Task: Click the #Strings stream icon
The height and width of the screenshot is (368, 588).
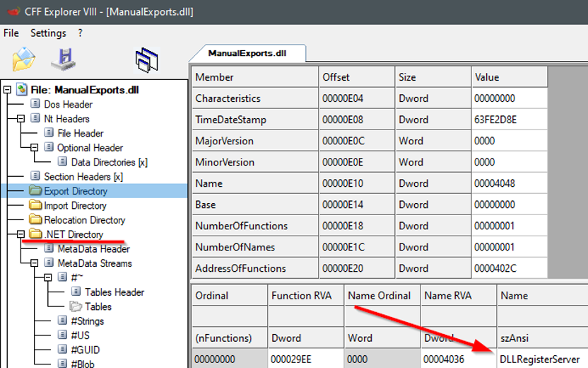Action: (x=63, y=321)
